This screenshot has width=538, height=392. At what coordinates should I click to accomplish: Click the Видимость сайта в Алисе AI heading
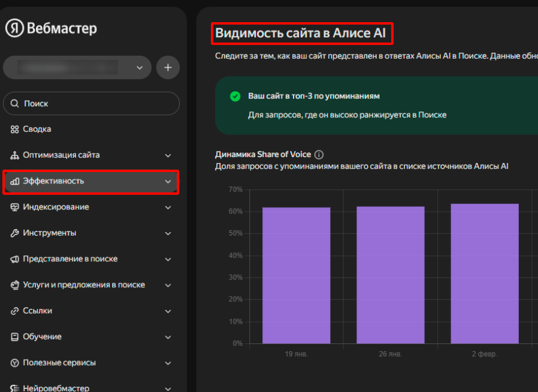301,33
